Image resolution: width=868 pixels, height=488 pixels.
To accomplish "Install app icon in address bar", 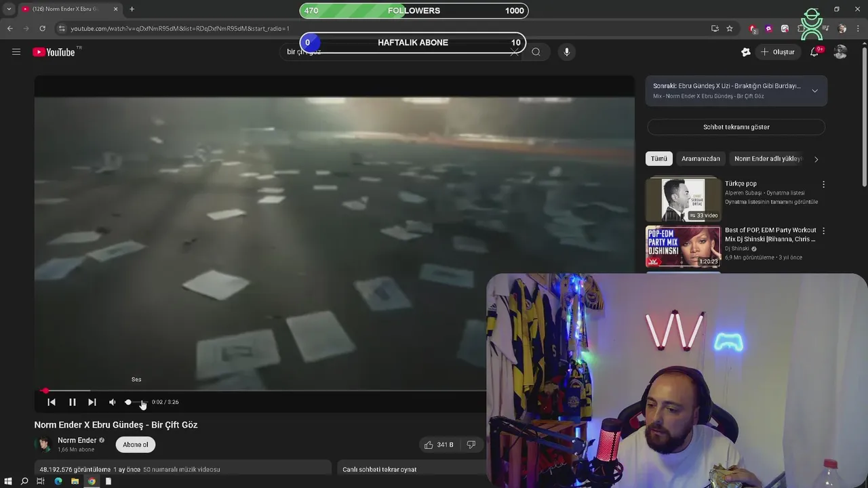I will [x=715, y=28].
